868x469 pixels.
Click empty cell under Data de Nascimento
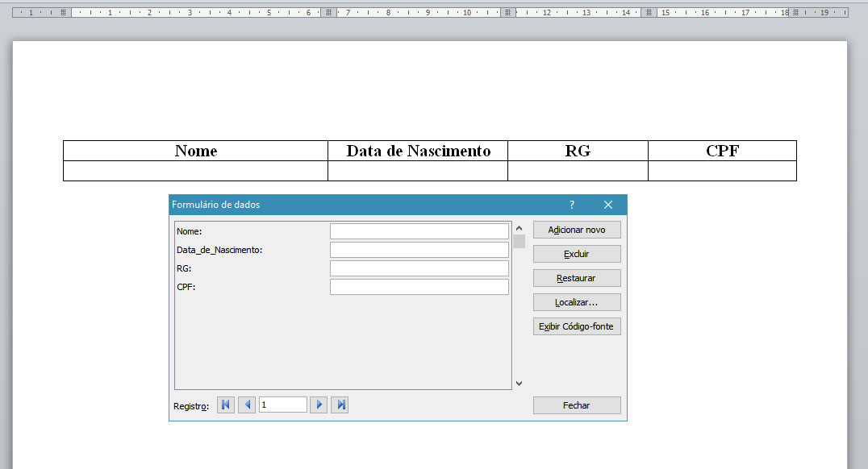(418, 171)
